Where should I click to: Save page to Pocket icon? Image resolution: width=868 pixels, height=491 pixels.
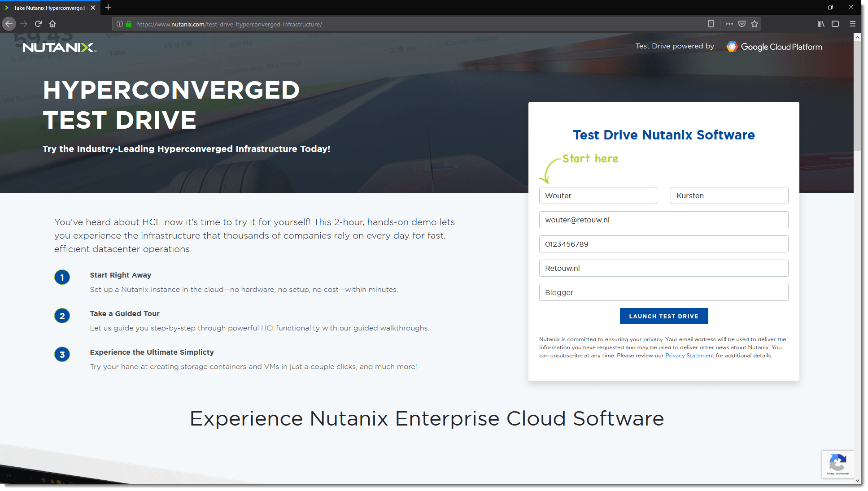742,24
